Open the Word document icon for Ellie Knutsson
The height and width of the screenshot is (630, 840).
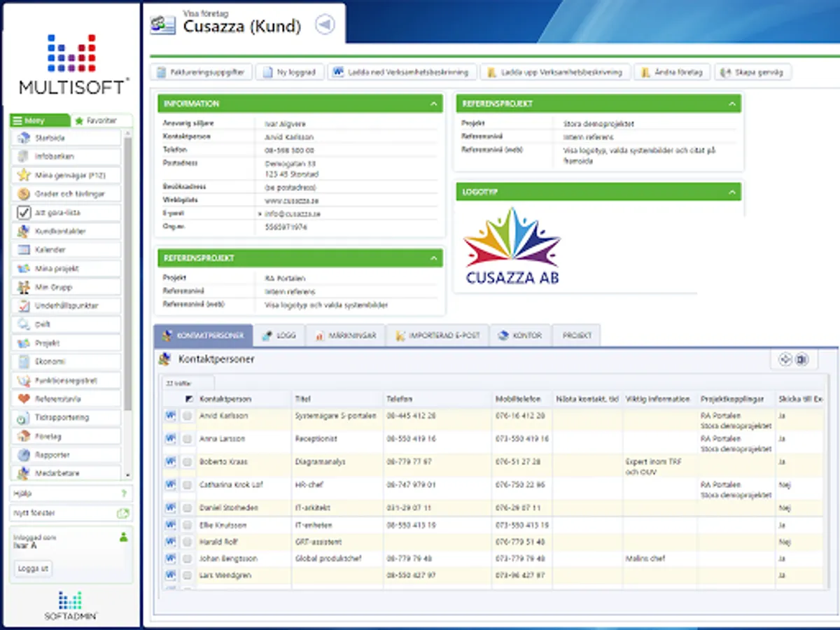pos(170,524)
